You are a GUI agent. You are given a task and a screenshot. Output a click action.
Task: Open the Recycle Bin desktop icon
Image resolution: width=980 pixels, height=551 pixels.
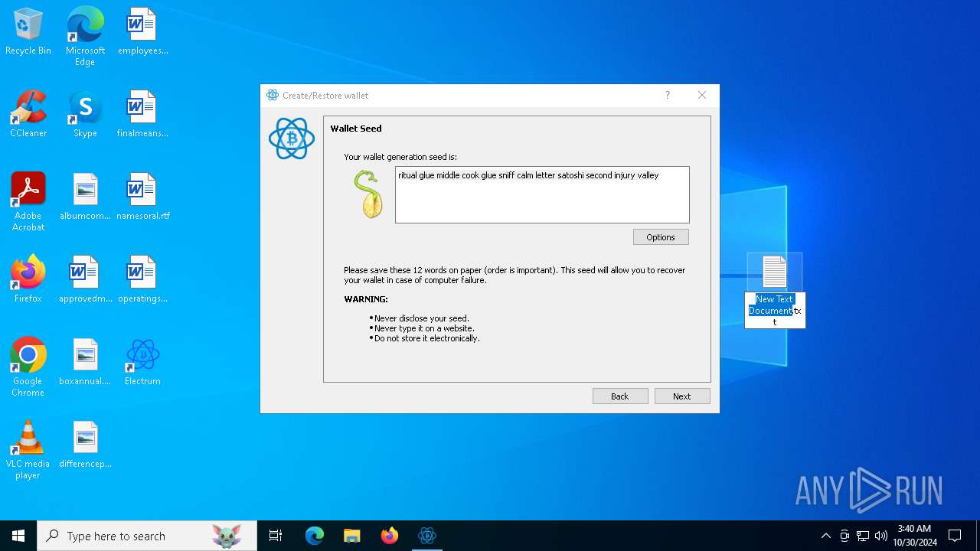pos(28,32)
